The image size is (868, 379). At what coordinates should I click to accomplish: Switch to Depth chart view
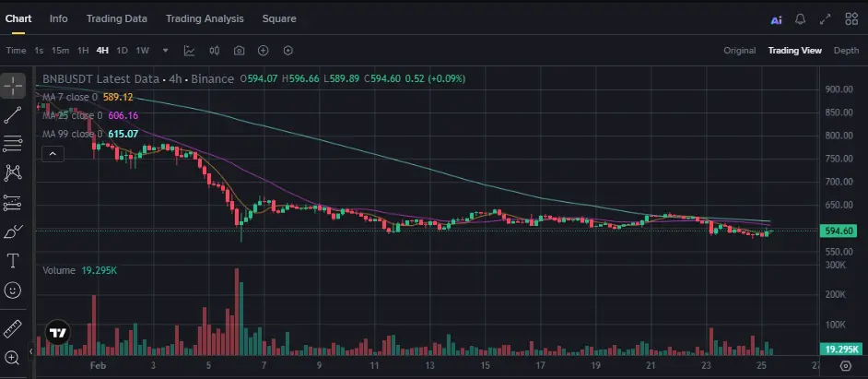847,51
